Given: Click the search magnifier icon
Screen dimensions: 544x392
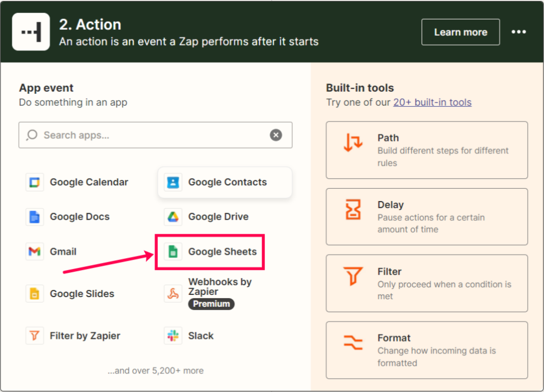Looking at the screenshot, I should 32,135.
